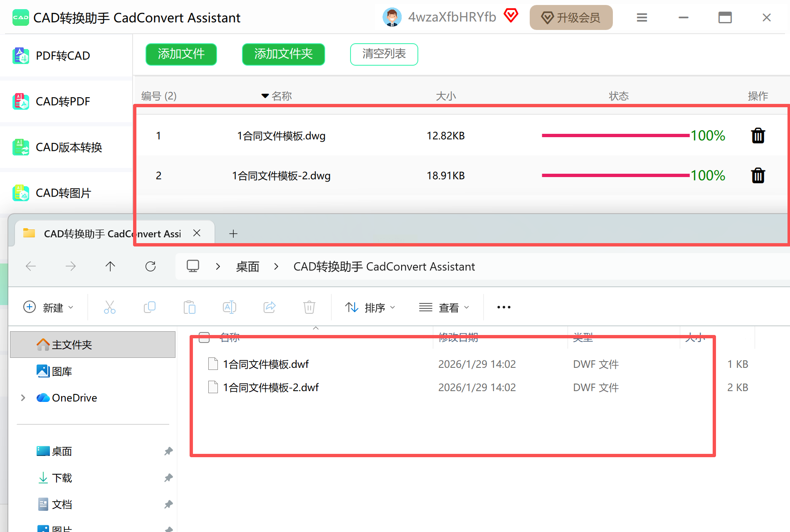Expand the OneDrive tree node

coord(23,398)
